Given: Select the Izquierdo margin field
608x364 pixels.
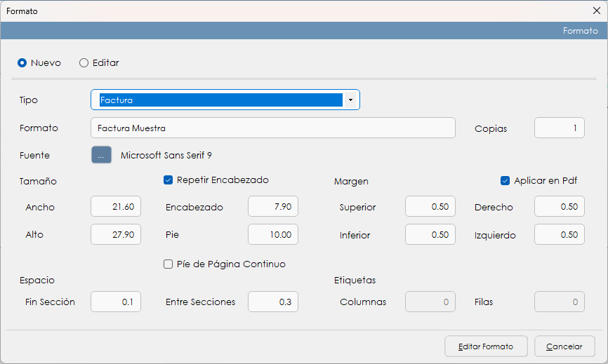Looking at the screenshot, I should click(559, 234).
